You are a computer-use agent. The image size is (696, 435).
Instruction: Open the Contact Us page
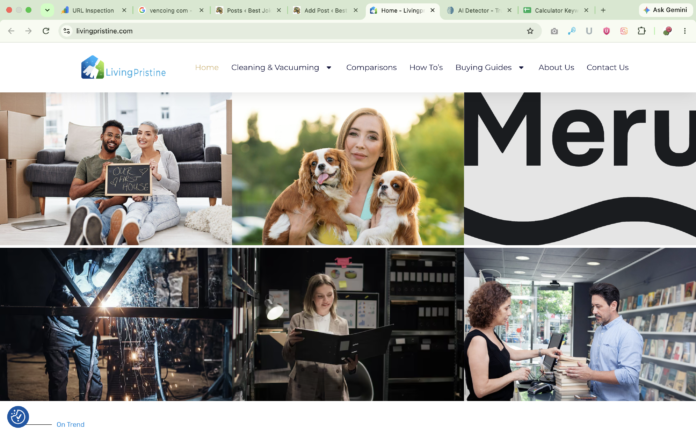pyautogui.click(x=607, y=67)
